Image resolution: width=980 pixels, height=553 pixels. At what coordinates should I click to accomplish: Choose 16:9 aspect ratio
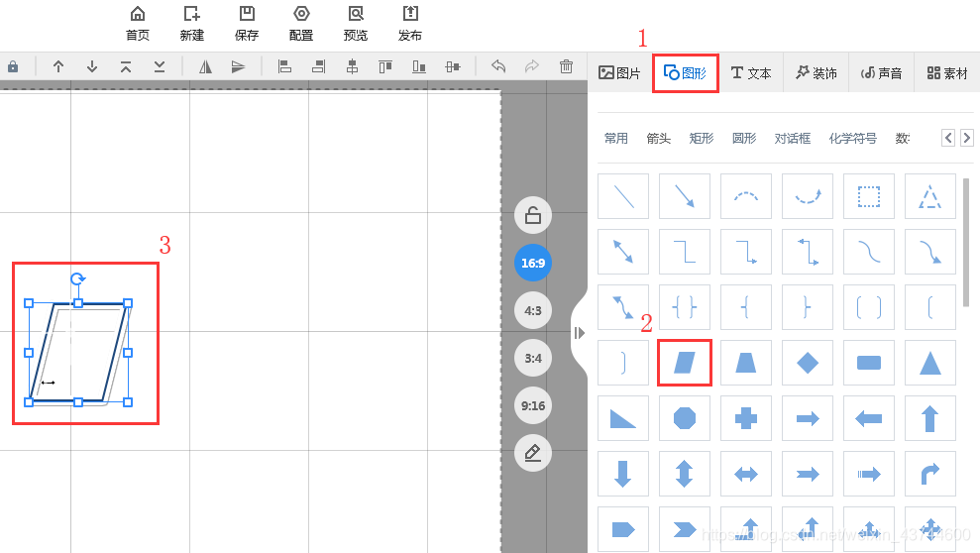532,263
